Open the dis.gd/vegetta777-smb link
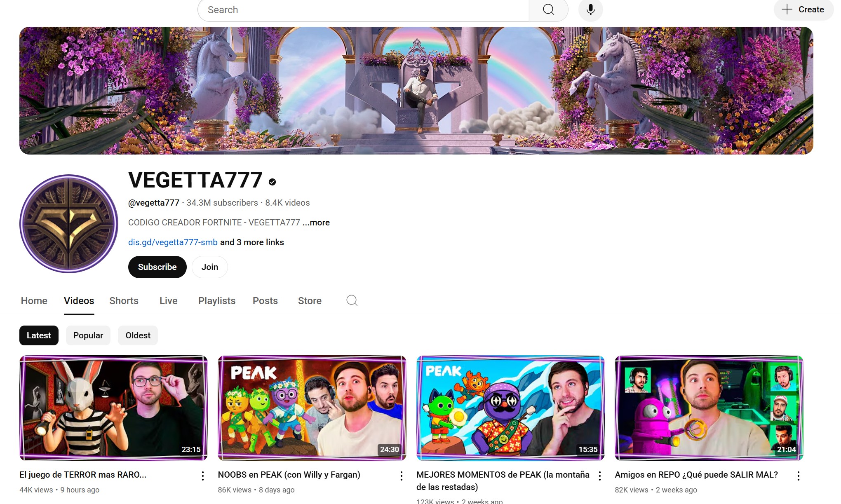Viewport: 841px width, 504px height. pos(173,242)
